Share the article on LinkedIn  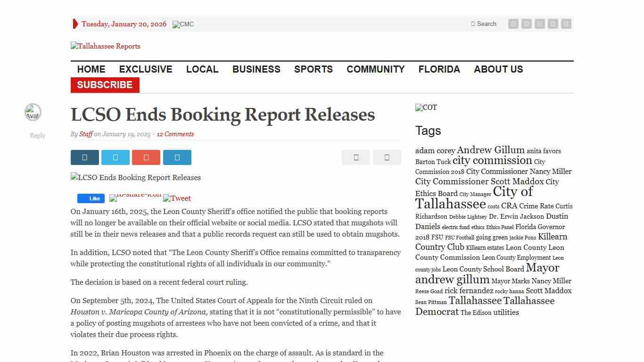[177, 157]
